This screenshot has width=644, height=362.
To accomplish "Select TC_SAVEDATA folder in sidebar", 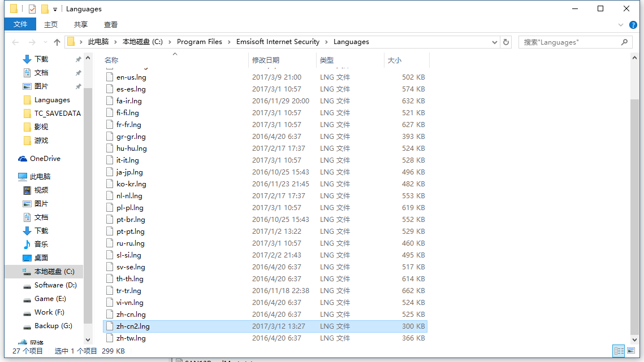I will pyautogui.click(x=58, y=114).
